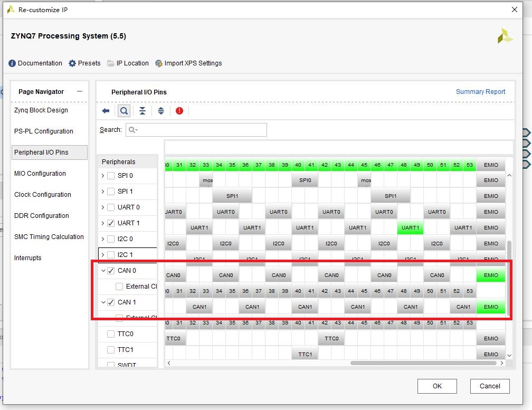Select EMIO for CAN 0 row
The height and width of the screenshot is (410, 532).
click(491, 275)
